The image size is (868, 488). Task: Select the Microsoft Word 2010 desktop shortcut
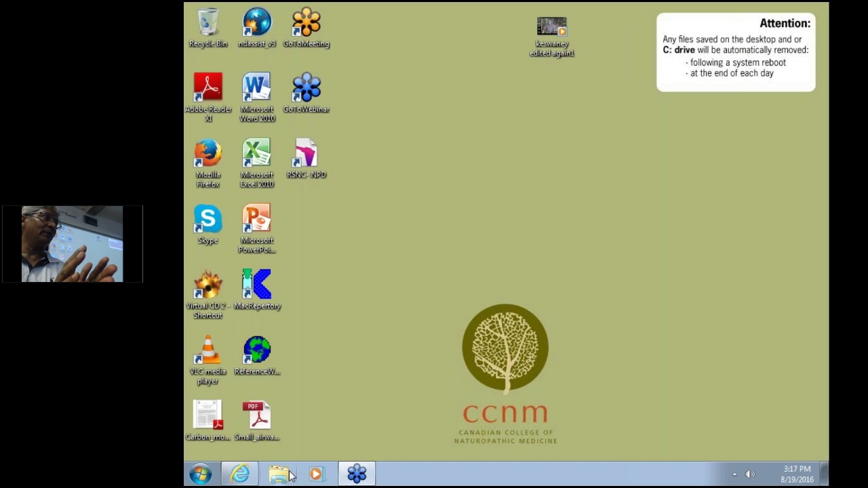coord(257,98)
